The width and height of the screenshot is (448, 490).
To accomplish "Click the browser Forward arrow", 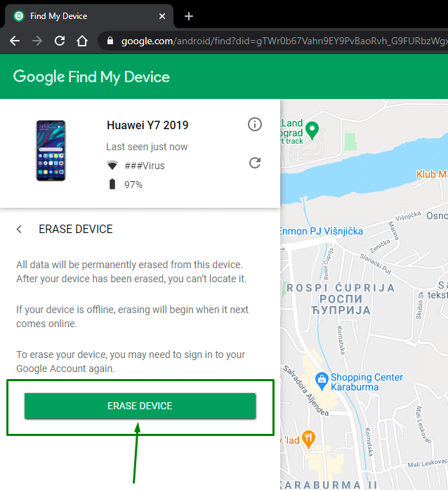I will click(x=37, y=41).
